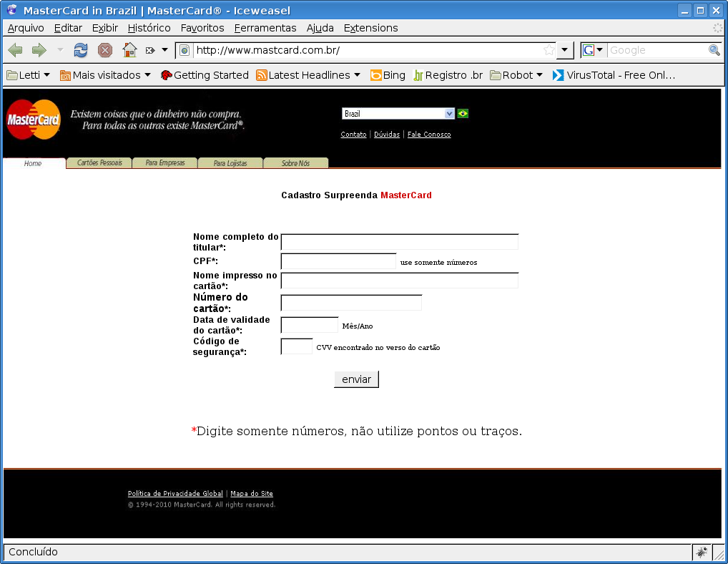This screenshot has height=564, width=728.
Task: Follow the Contato link
Action: (353, 135)
